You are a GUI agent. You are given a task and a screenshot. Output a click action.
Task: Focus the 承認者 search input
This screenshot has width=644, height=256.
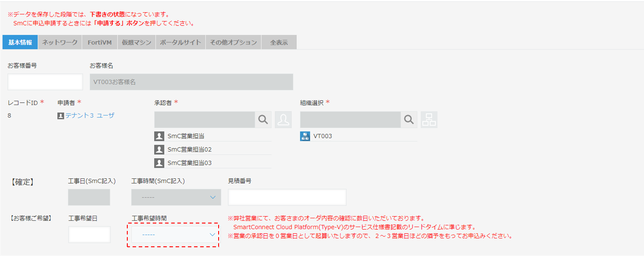(205, 119)
